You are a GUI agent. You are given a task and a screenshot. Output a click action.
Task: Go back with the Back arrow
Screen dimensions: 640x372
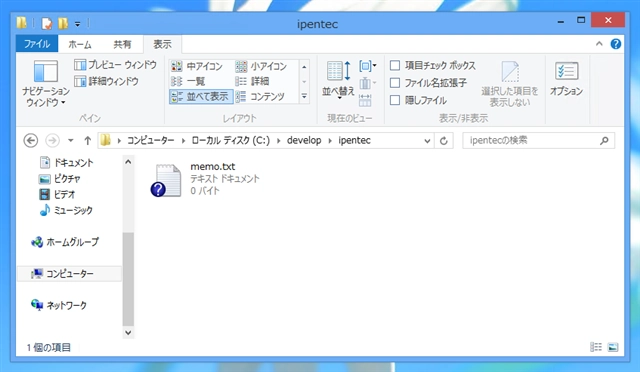click(x=31, y=140)
